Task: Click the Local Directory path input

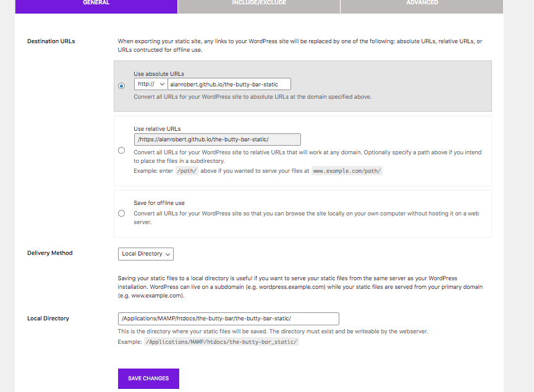Action: pyautogui.click(x=227, y=319)
